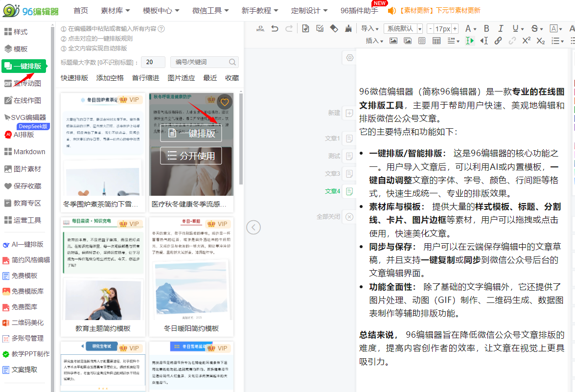Click the 一键排版 button on template
The width and height of the screenshot is (575, 392).
point(191,133)
